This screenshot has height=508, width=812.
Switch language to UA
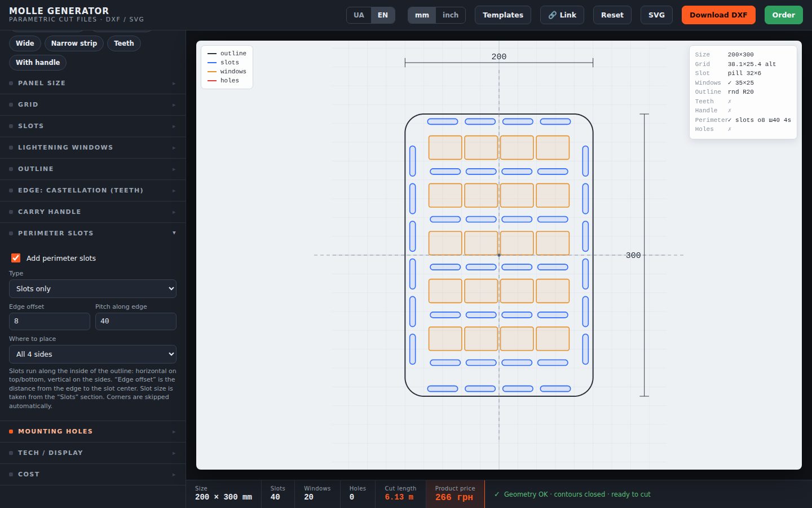coord(359,15)
